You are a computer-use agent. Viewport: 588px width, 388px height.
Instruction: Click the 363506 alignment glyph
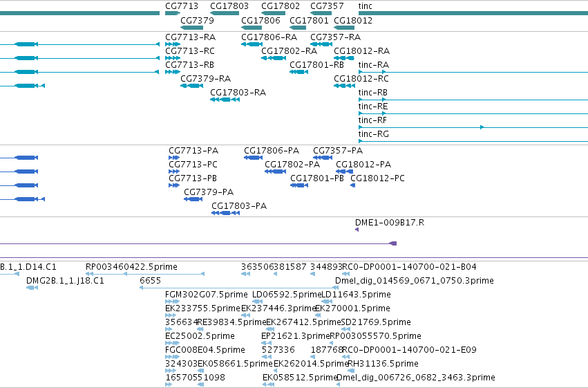(x=245, y=274)
